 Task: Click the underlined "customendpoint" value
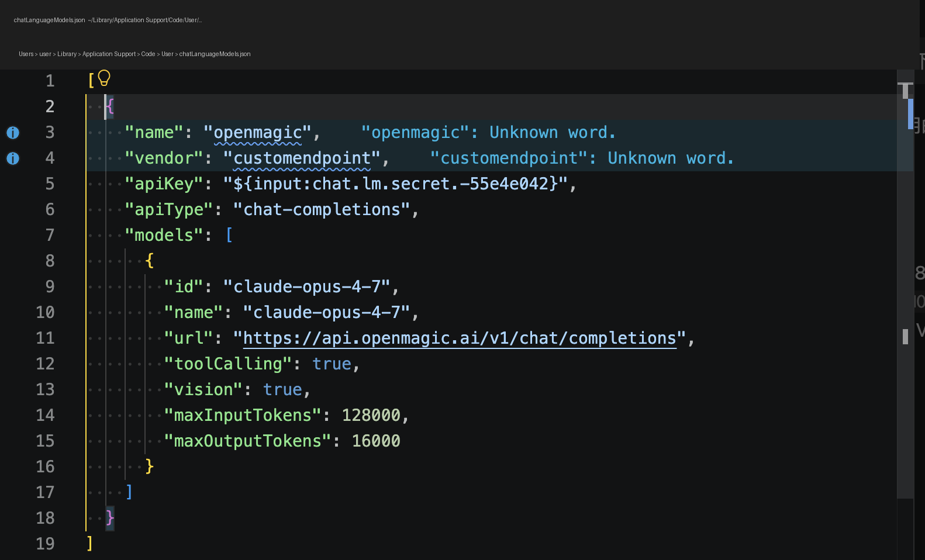point(302,158)
